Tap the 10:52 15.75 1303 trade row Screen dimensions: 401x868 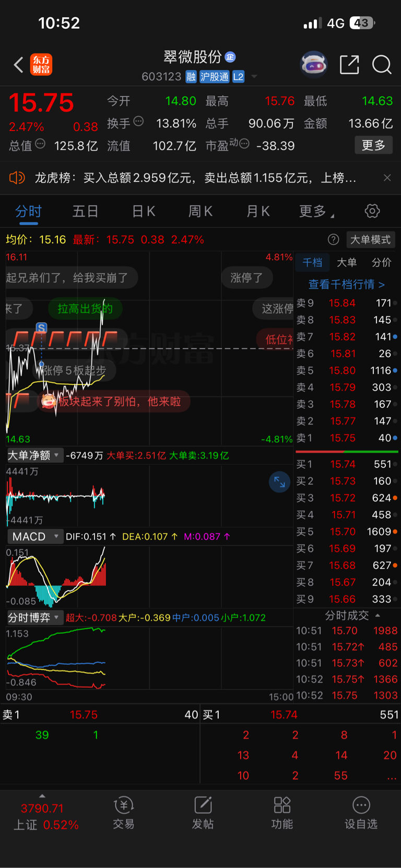(347, 696)
